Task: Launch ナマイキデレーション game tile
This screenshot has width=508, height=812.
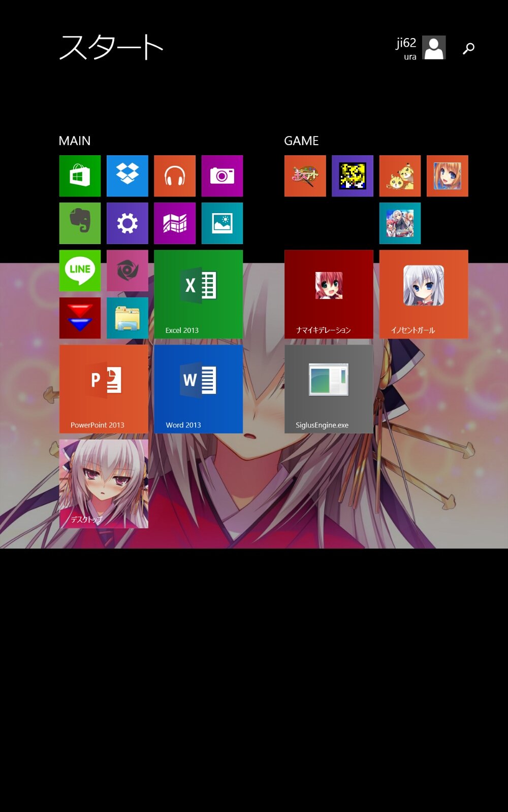Action: tap(329, 294)
